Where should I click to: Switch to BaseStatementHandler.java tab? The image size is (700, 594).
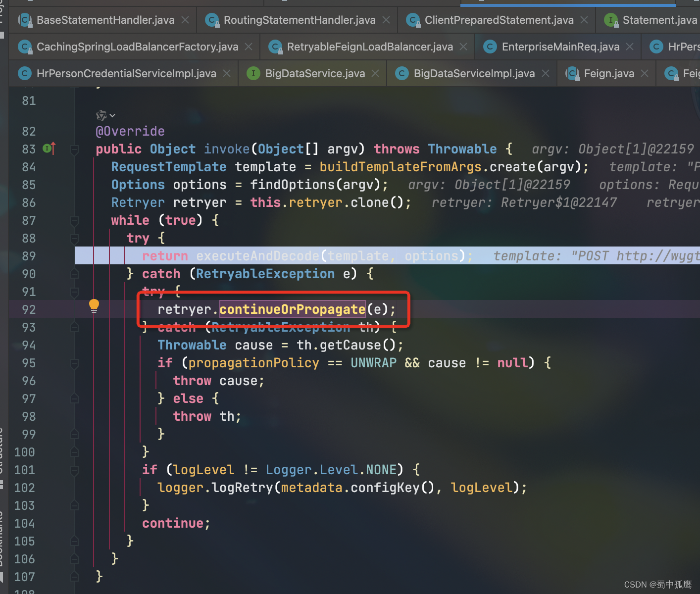click(x=105, y=20)
